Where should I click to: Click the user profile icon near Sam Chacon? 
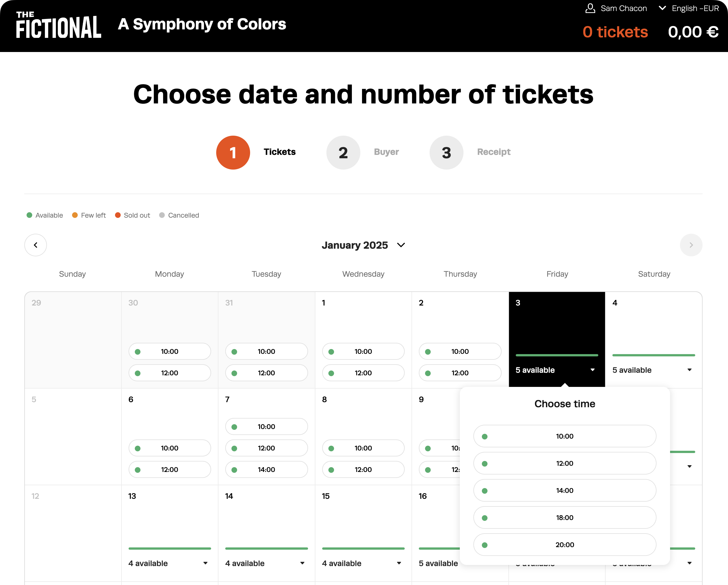(590, 8)
